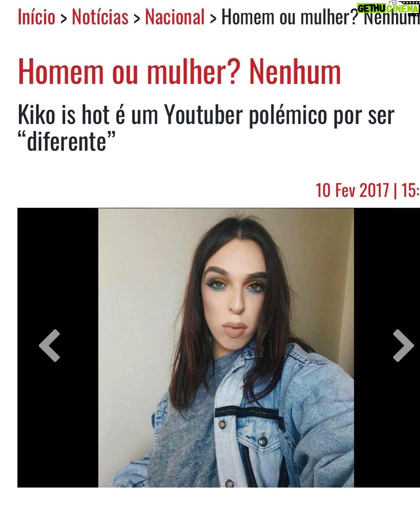Navigate to the Notícias section breadcrumb
The image size is (420, 524).
pyautogui.click(x=100, y=17)
